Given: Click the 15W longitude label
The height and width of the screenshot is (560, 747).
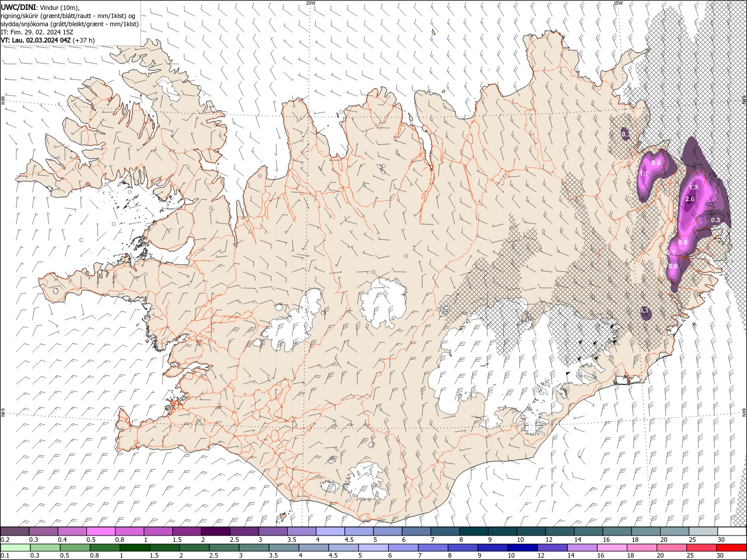Looking at the screenshot, I should tap(618, 2).
